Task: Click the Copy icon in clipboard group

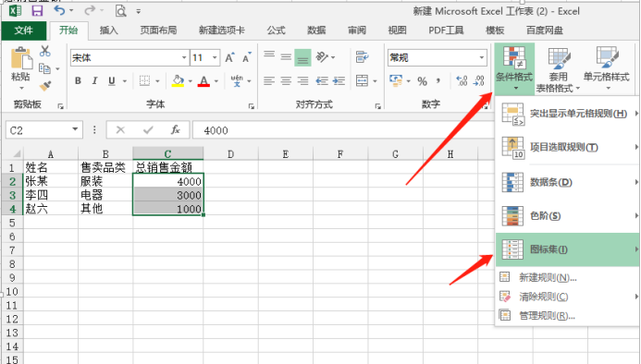Action: point(44,68)
